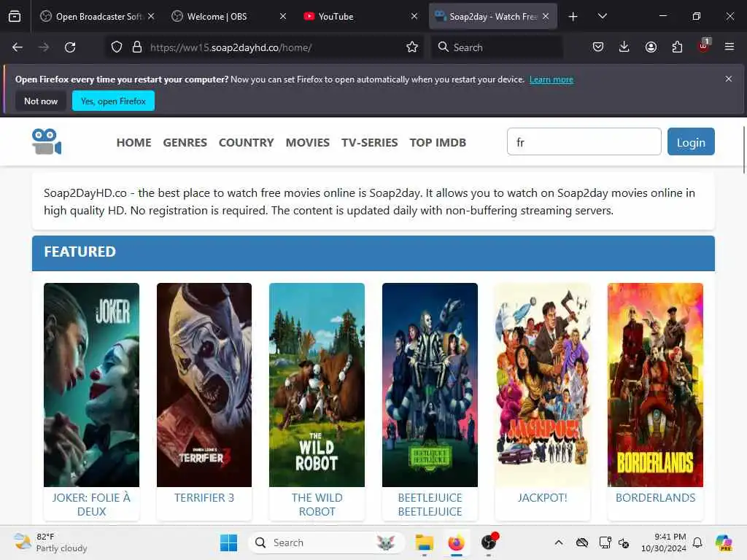Click the Login button
This screenshot has width=747, height=560.
click(x=691, y=142)
